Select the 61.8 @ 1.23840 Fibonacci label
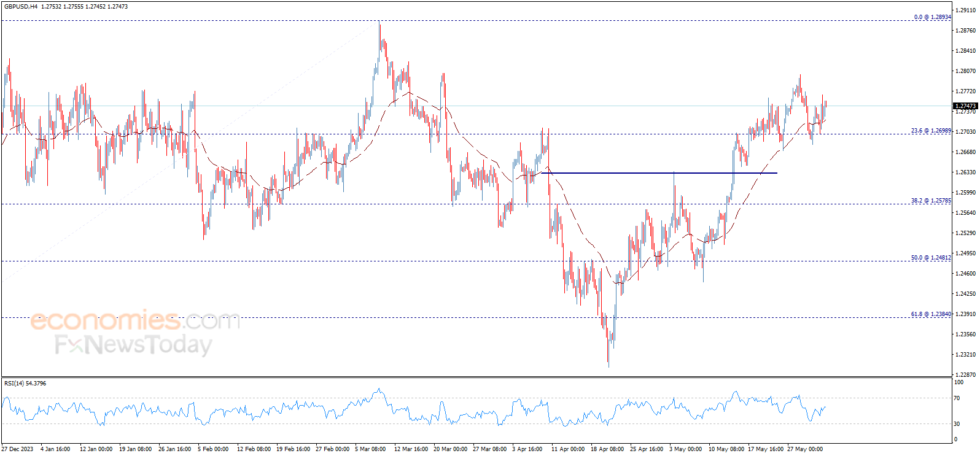Viewport: 980px width, 456px height. 930,314
